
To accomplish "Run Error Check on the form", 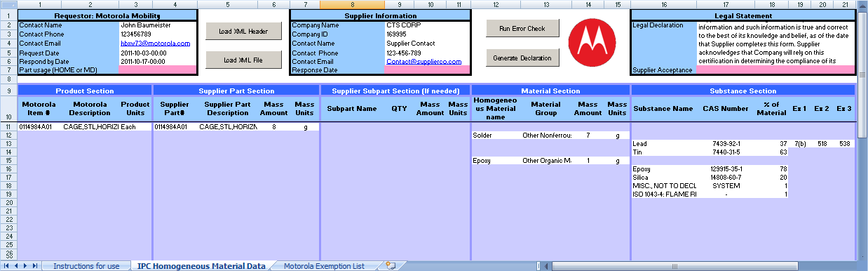I will (x=522, y=28).
